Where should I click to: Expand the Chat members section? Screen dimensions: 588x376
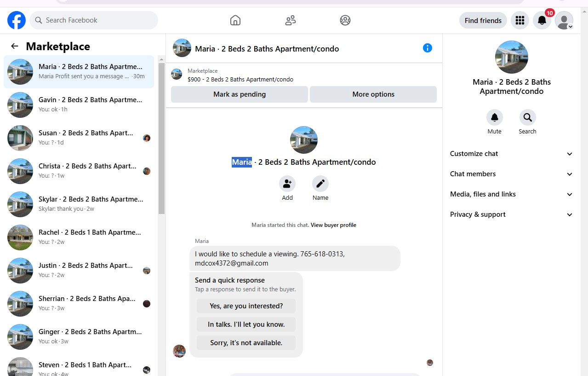511,174
